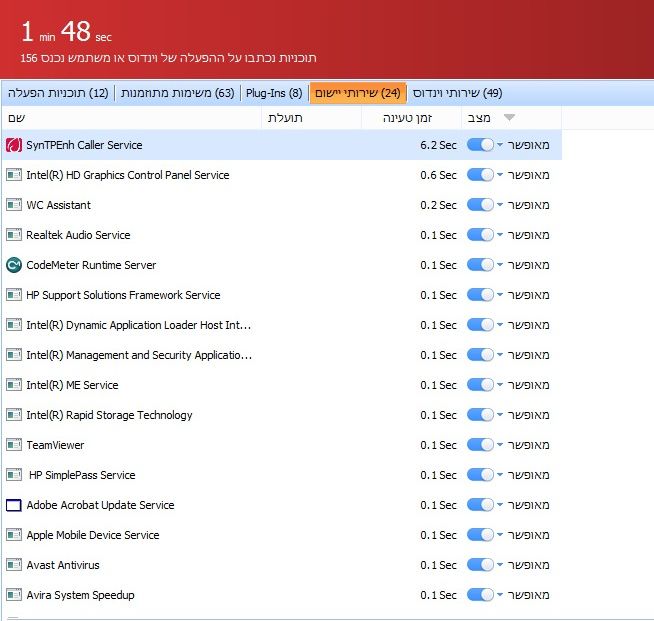Disable WC Assistant with its switch

[x=480, y=205]
